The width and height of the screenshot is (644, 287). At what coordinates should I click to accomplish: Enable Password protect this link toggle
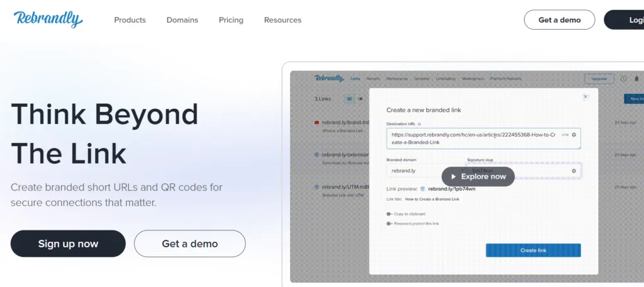(x=390, y=223)
